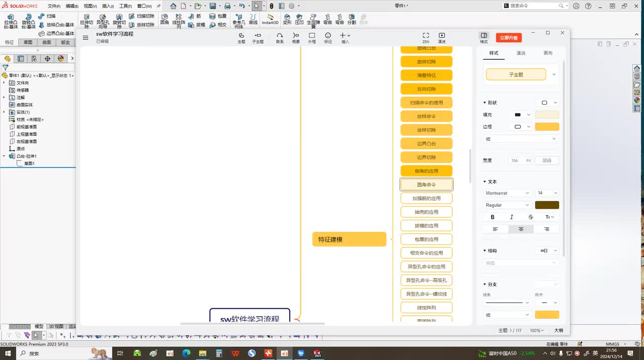The image size is (644, 360).
Task: Enter ZEN mode in mind map
Action: click(426, 38)
